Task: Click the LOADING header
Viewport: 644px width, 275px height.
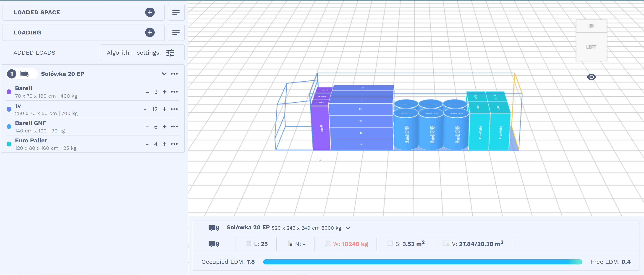Action: tap(28, 33)
